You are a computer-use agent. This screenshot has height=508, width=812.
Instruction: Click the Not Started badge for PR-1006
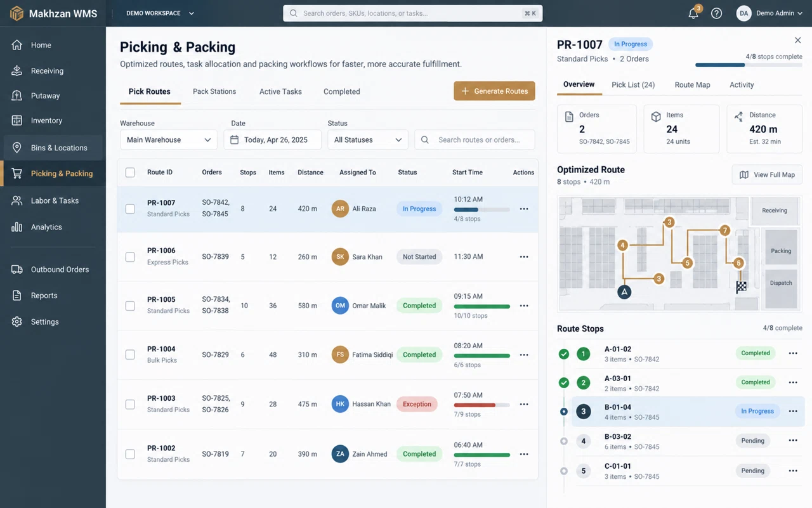(419, 257)
